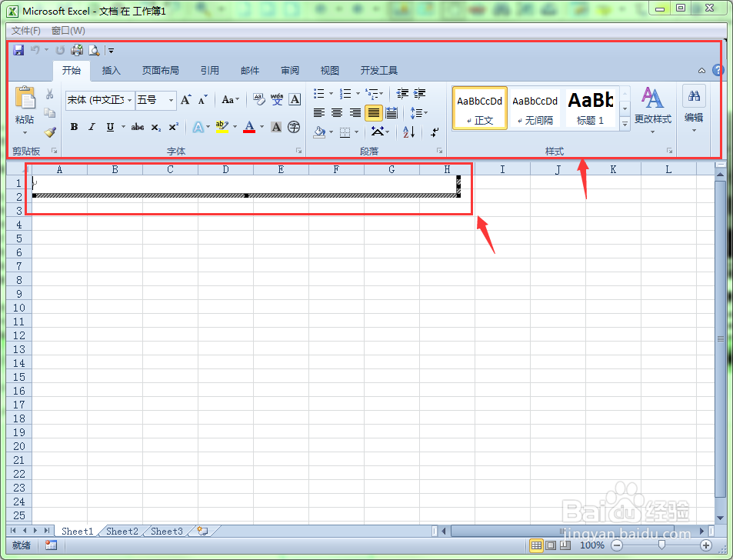733x560 pixels.
Task: Click the Increase Indent icon
Action: (419, 94)
